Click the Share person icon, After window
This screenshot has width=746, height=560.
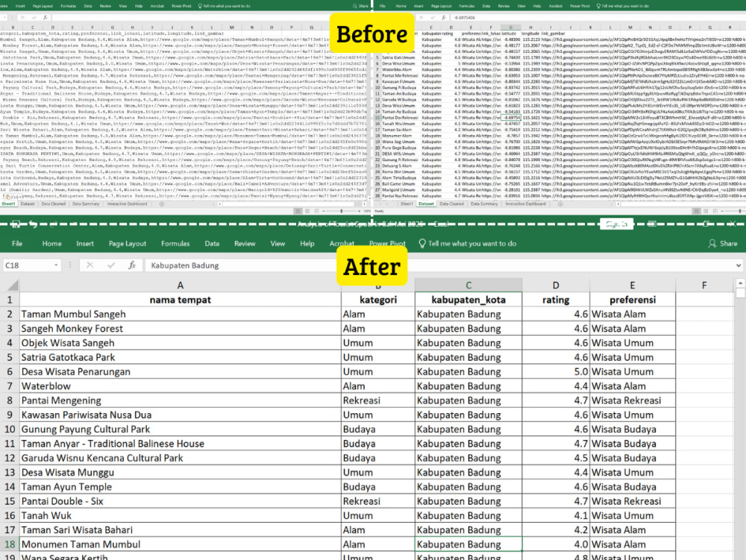click(712, 243)
